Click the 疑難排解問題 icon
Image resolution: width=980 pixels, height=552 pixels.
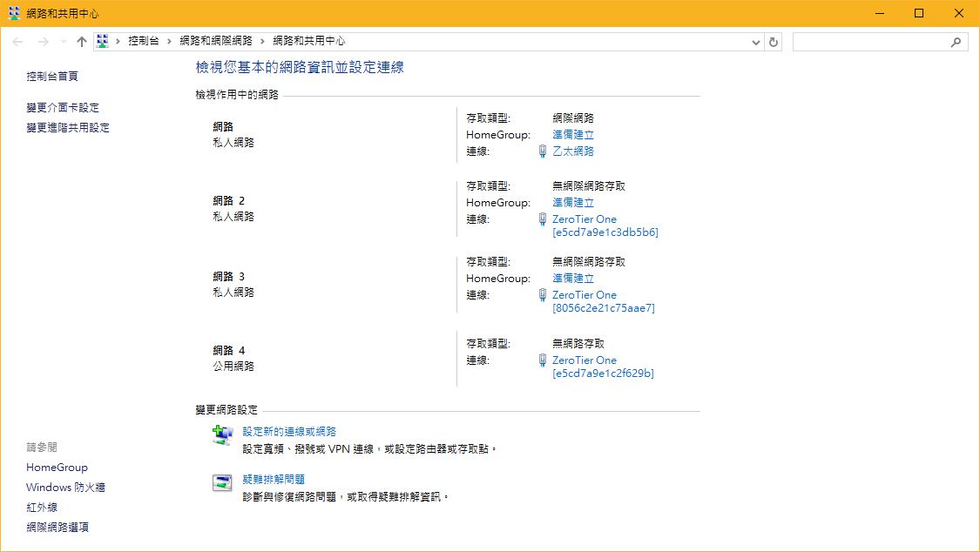pos(223,482)
